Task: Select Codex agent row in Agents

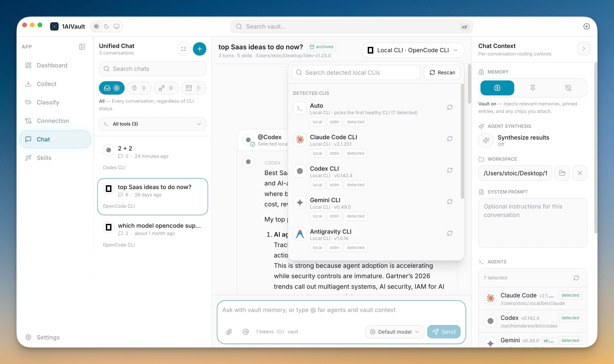Action: (533, 321)
